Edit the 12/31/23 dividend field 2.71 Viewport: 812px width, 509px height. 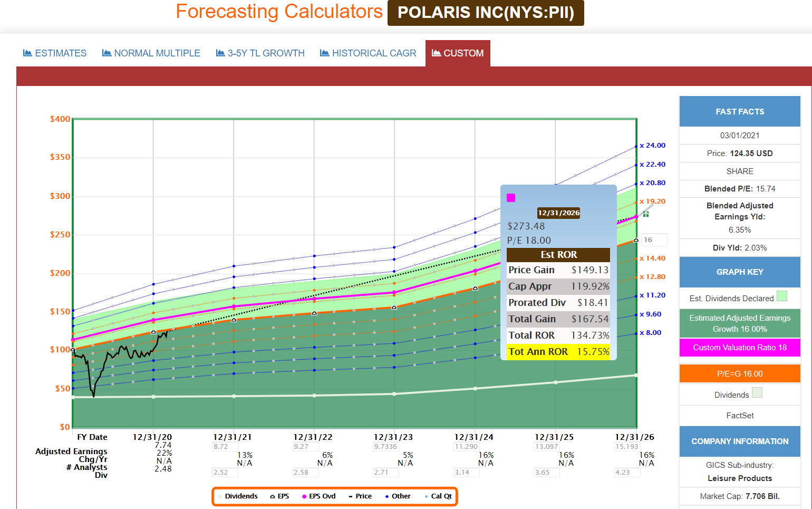[386, 472]
